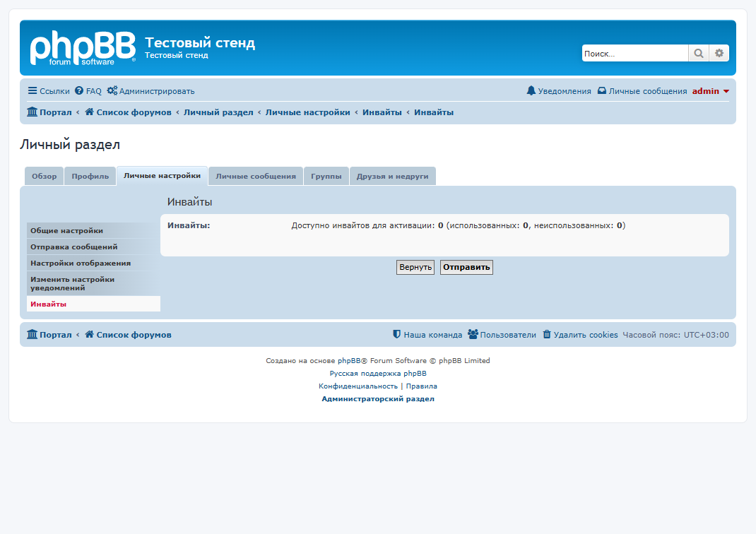
Task: Open Наша команда team page
Action: point(427,335)
